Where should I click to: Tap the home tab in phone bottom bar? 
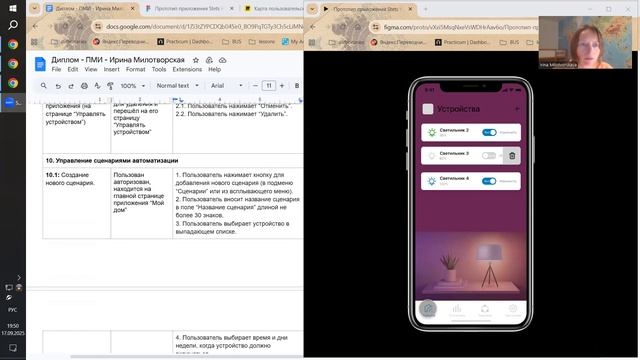click(x=428, y=309)
